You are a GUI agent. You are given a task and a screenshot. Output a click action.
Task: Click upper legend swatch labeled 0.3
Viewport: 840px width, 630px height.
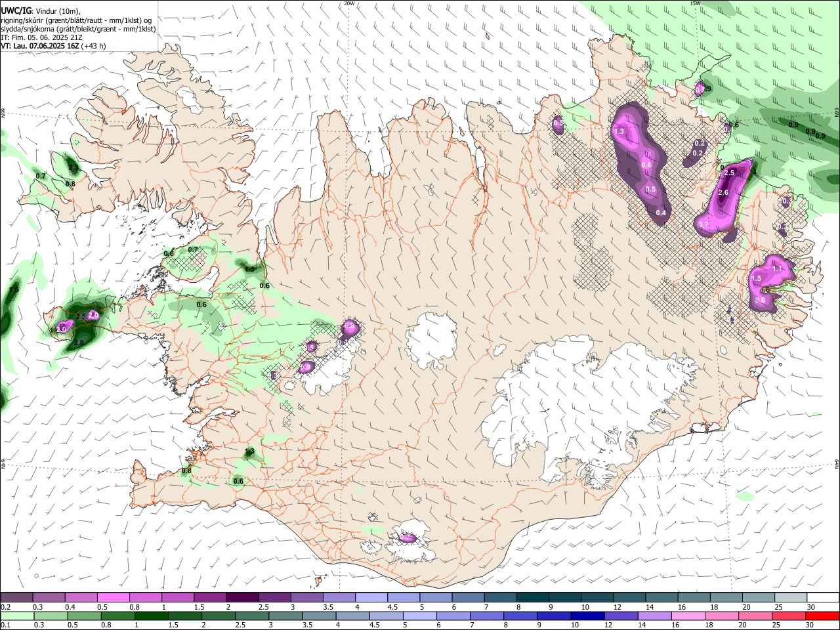49,598
